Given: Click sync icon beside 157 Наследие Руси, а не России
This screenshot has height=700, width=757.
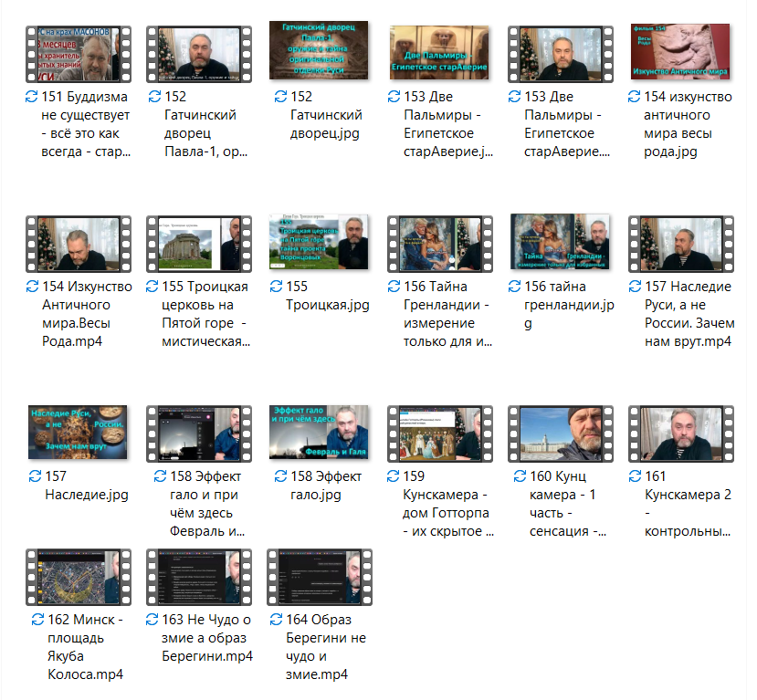Looking at the screenshot, I should click(635, 287).
